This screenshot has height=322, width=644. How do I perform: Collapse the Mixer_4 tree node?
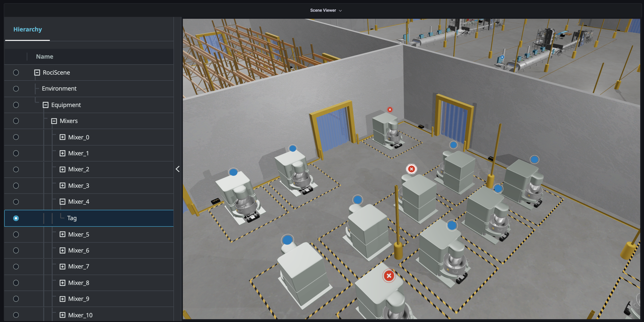pyautogui.click(x=63, y=201)
